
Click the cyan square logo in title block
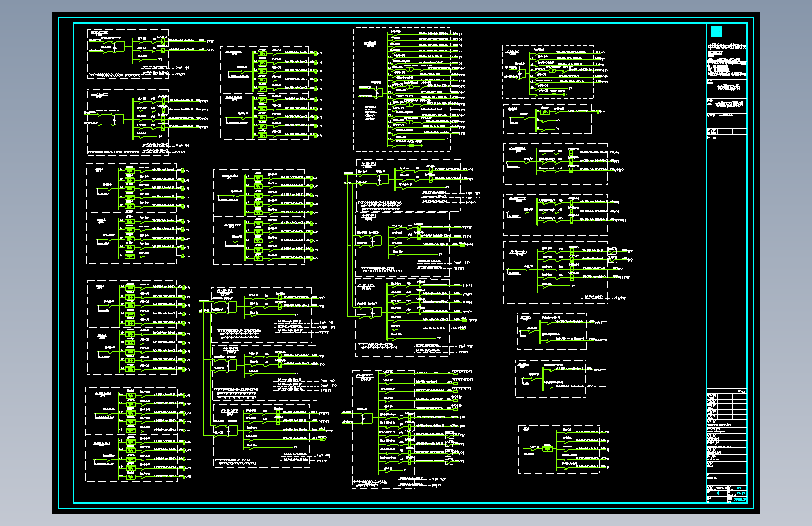point(716,32)
